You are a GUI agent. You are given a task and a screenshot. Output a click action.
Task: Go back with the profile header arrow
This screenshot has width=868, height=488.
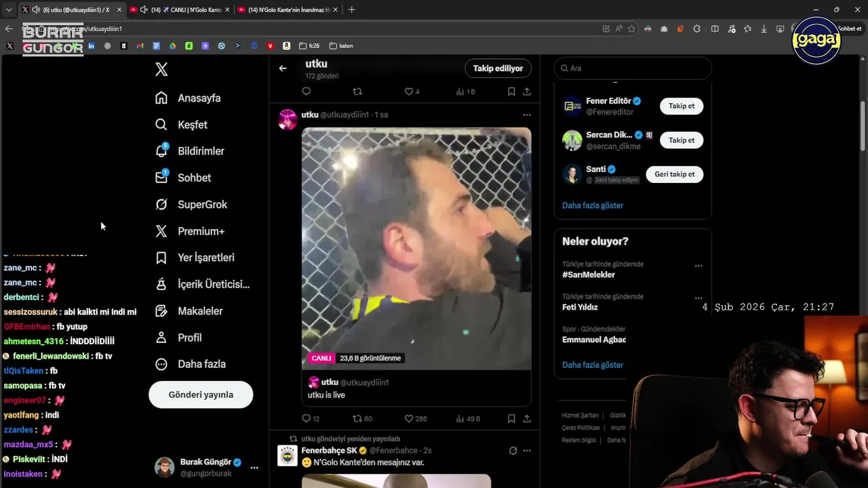click(x=283, y=68)
